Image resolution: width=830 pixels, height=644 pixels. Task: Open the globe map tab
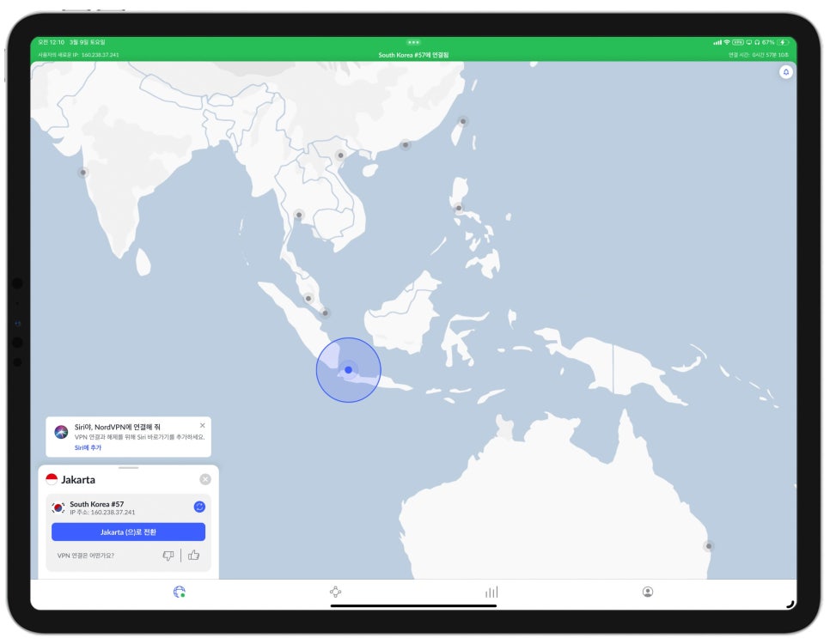pos(180,592)
